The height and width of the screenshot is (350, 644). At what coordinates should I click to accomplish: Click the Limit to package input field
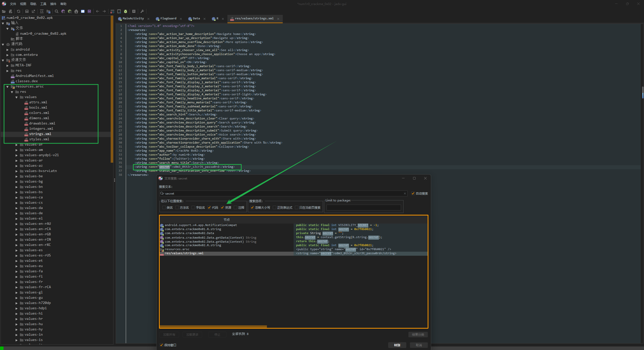click(364, 207)
